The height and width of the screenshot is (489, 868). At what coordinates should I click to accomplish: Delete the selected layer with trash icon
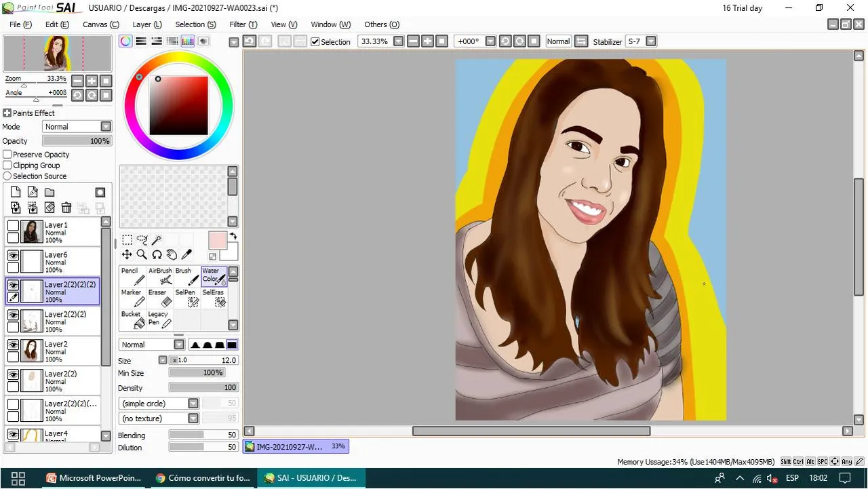coord(66,208)
